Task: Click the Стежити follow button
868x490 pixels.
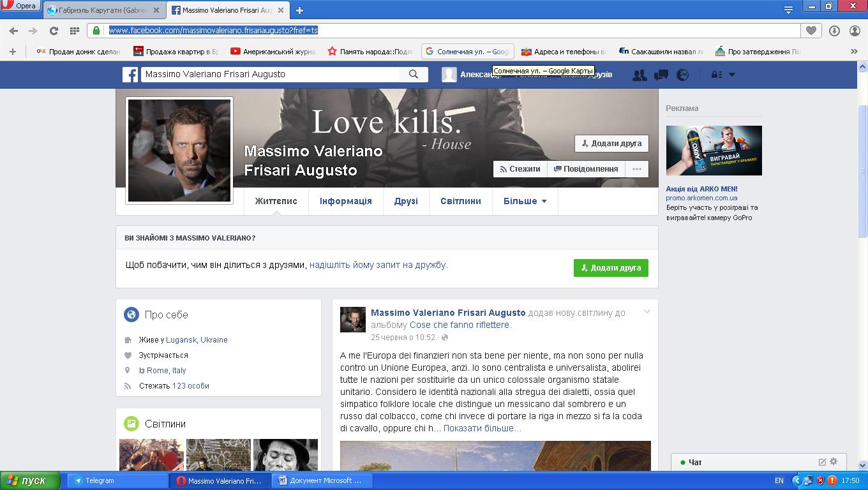Action: coord(520,169)
